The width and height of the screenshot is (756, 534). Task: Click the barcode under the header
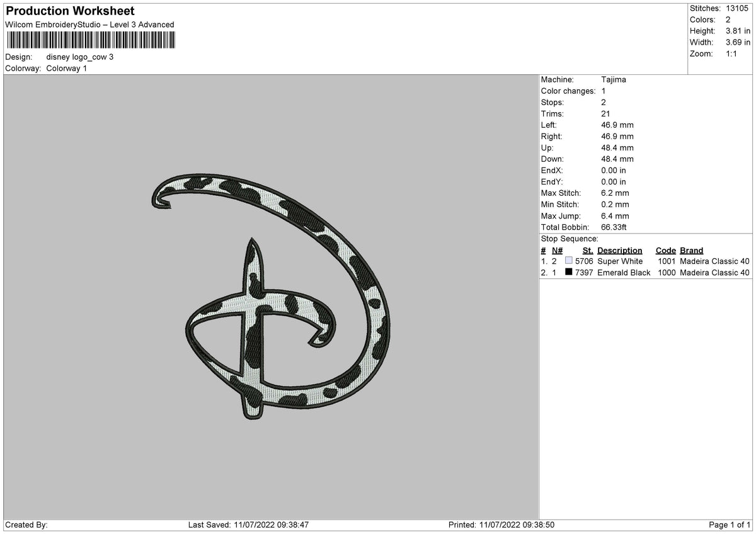tap(91, 40)
